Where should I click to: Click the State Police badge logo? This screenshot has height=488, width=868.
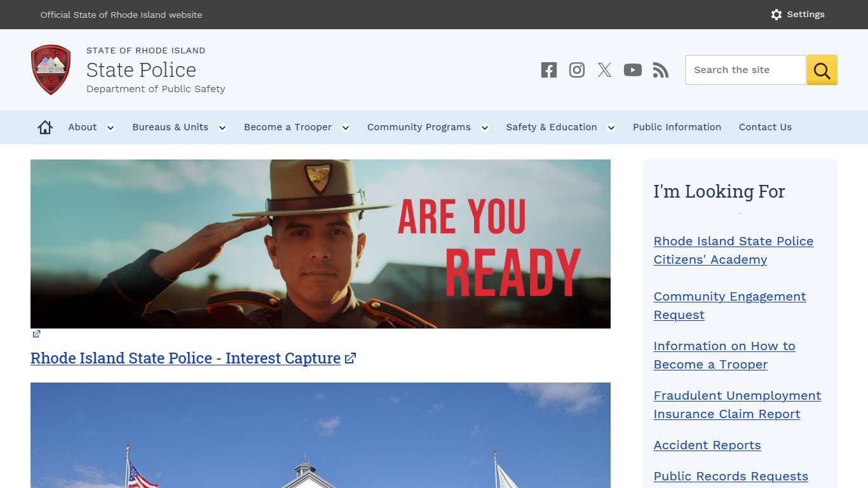pos(51,69)
